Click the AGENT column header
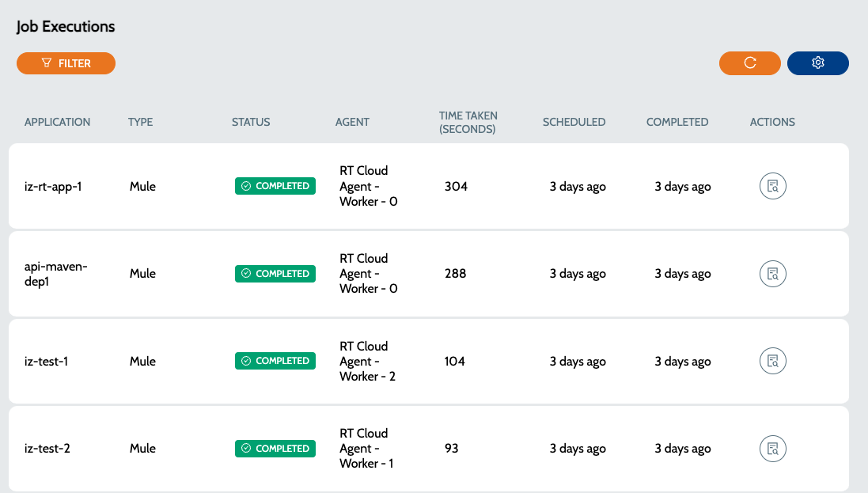The height and width of the screenshot is (493, 868). 352,122
